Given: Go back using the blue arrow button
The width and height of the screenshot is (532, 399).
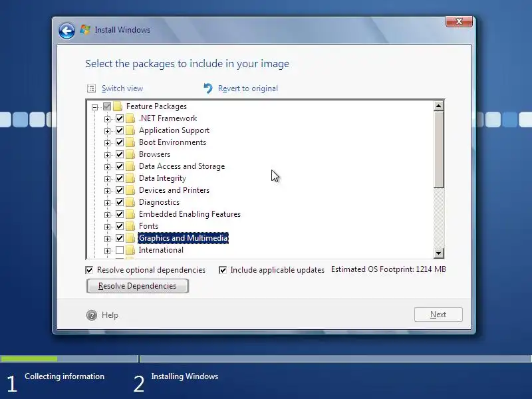Looking at the screenshot, I should 66,31.
